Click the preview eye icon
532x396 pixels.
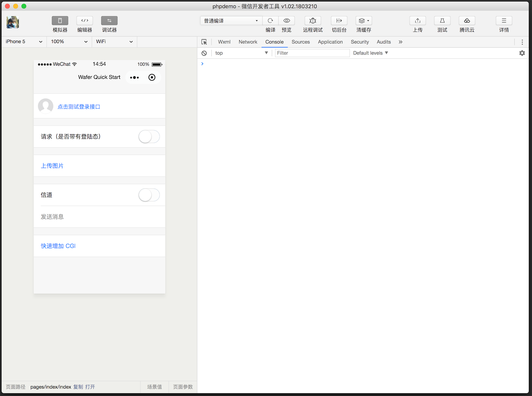[x=287, y=21]
